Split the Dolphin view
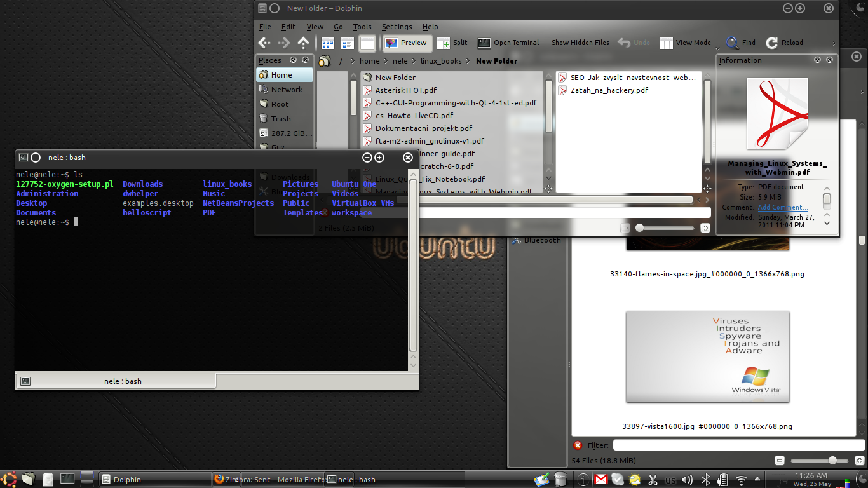The height and width of the screenshot is (488, 868). (452, 43)
